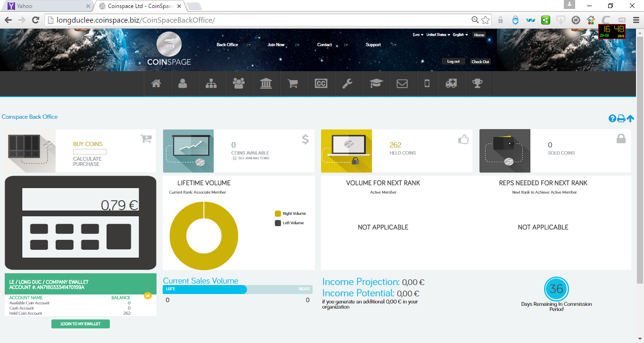Expand the arrow next to Join Now
644x343 pixels.
(297, 45)
